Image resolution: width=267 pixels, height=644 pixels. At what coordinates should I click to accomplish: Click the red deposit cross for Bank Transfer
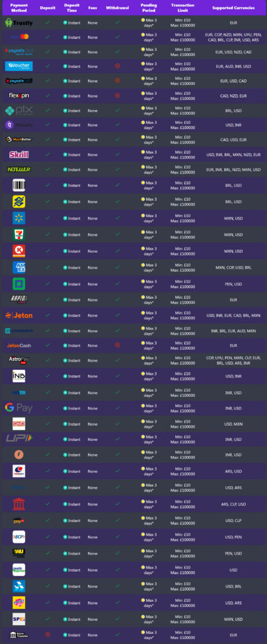48,635
